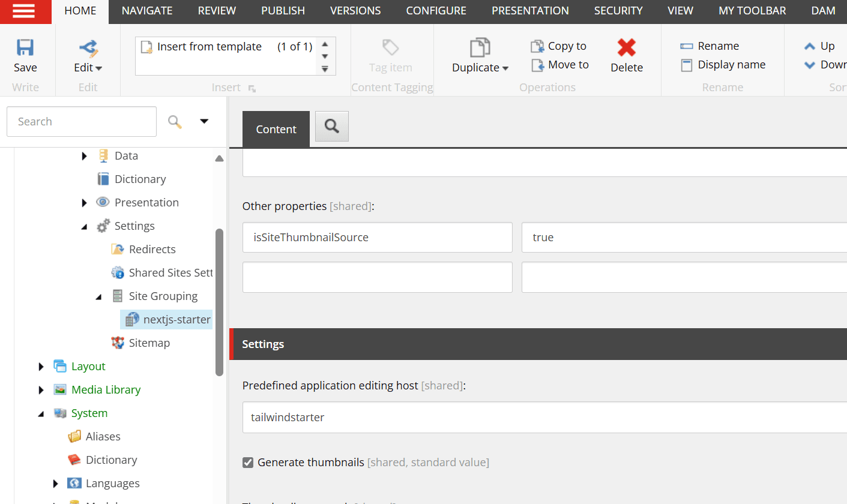Click the Move to icon
Image resolution: width=847 pixels, height=504 pixels.
click(x=537, y=65)
